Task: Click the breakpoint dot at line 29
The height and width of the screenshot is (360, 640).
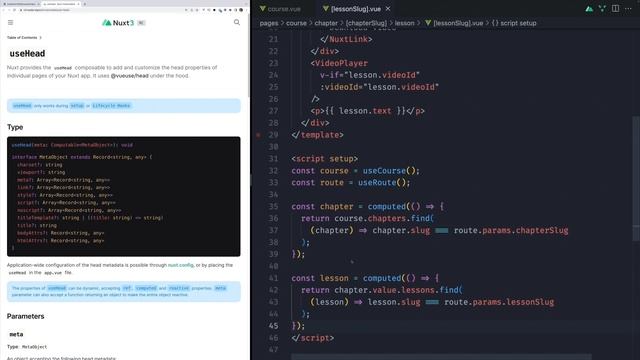Action: point(258,135)
